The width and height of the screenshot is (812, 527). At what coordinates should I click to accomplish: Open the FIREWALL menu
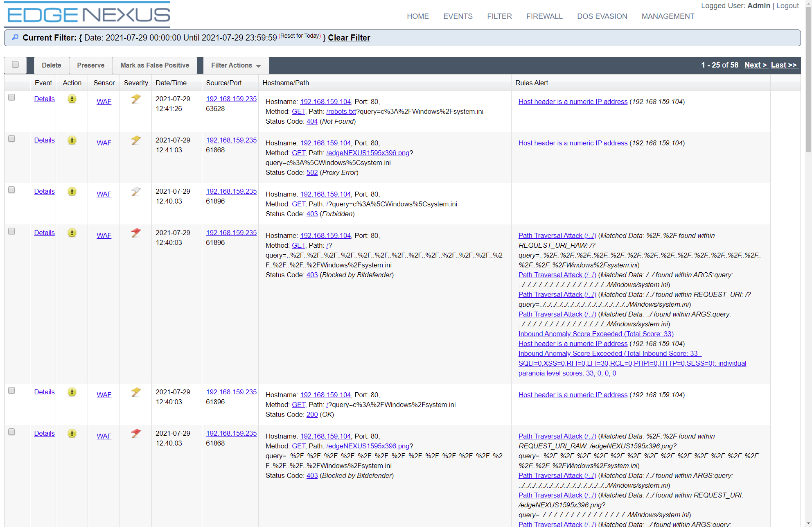[544, 16]
